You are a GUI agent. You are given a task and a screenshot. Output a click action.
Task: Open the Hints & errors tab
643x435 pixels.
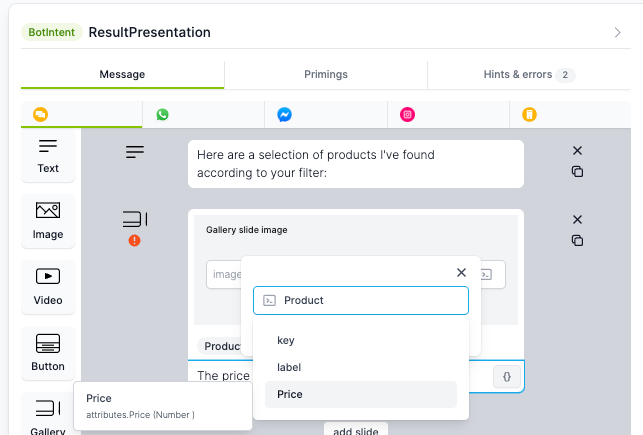pos(529,74)
